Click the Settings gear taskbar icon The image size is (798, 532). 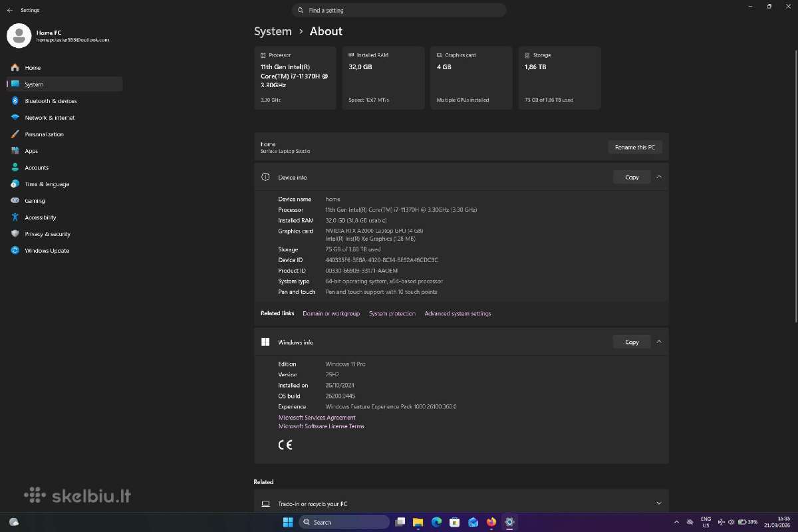pos(510,522)
